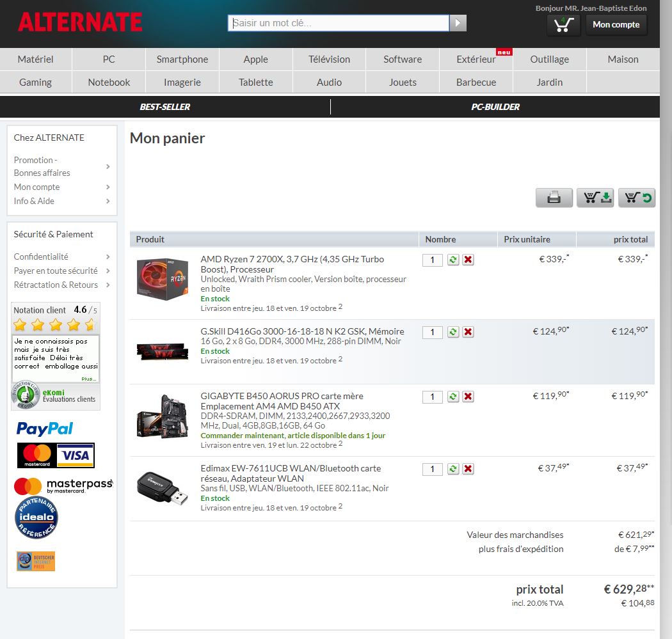Open the Télévision category
The height and width of the screenshot is (639, 672).
click(329, 59)
